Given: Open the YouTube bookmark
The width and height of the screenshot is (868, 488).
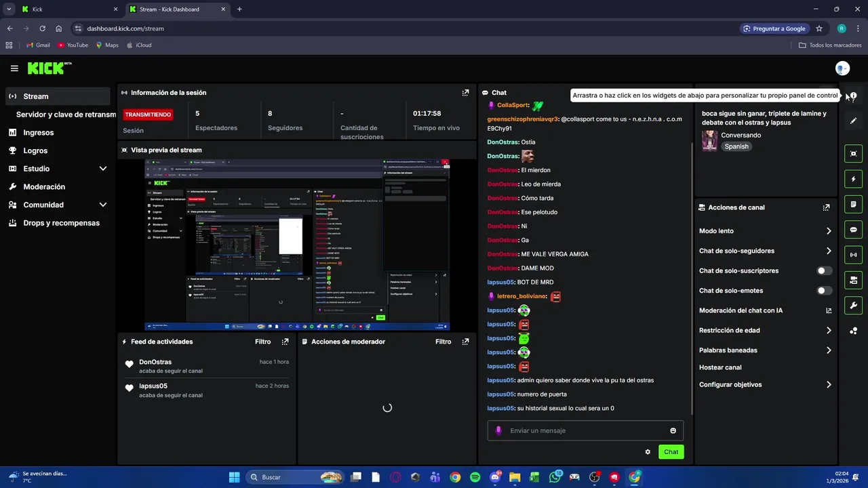Looking at the screenshot, I should (73, 45).
